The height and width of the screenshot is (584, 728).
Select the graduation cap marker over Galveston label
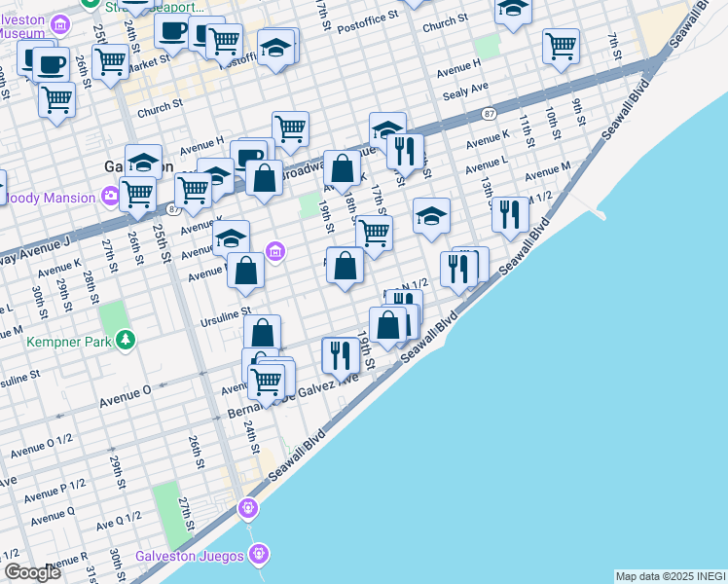pyautogui.click(x=143, y=164)
